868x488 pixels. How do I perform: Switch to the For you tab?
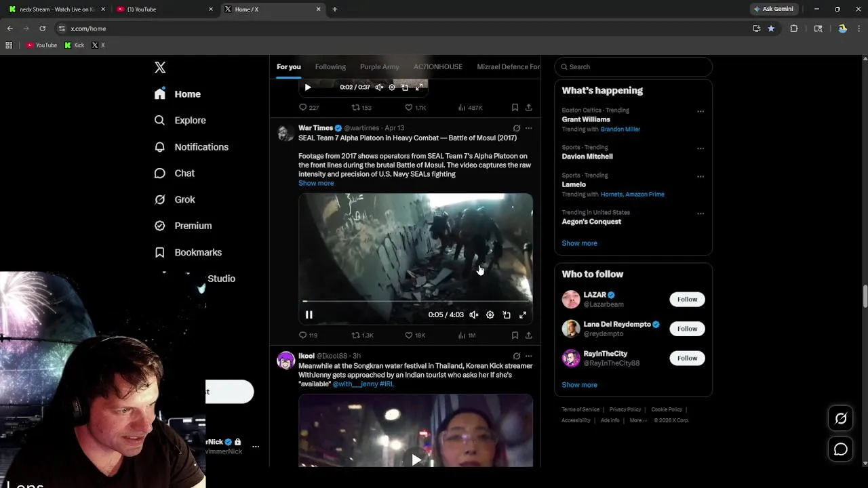[289, 66]
